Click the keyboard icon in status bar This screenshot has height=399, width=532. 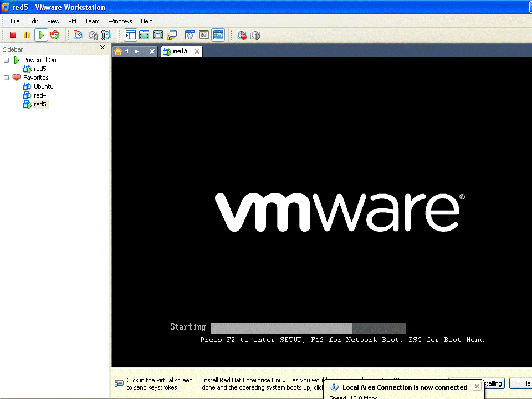click(119, 383)
